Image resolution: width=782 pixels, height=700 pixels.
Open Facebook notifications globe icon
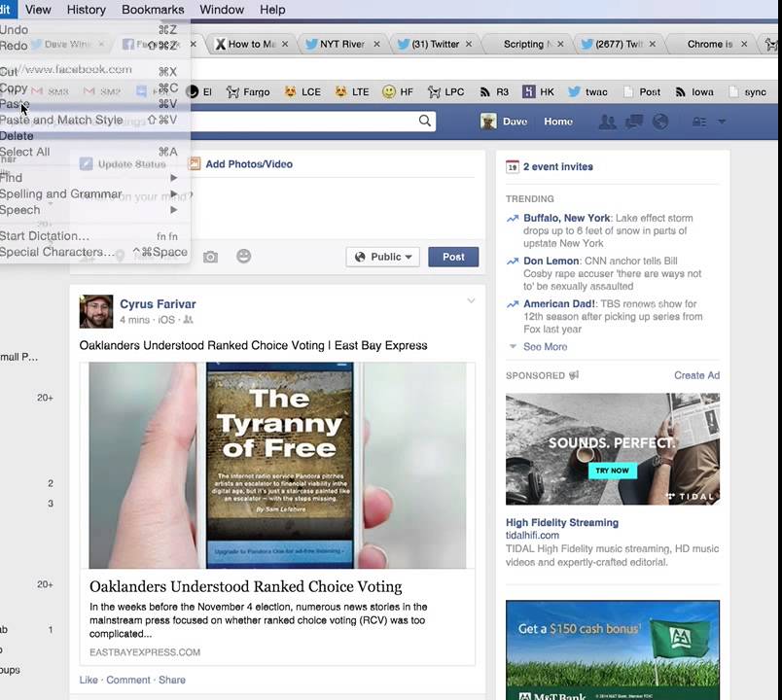[660, 122]
